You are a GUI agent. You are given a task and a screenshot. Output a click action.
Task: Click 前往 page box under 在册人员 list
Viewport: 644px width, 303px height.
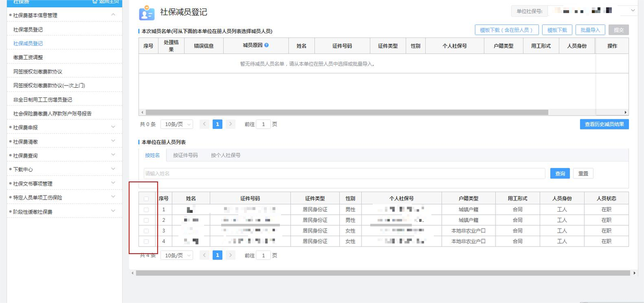(x=264, y=255)
